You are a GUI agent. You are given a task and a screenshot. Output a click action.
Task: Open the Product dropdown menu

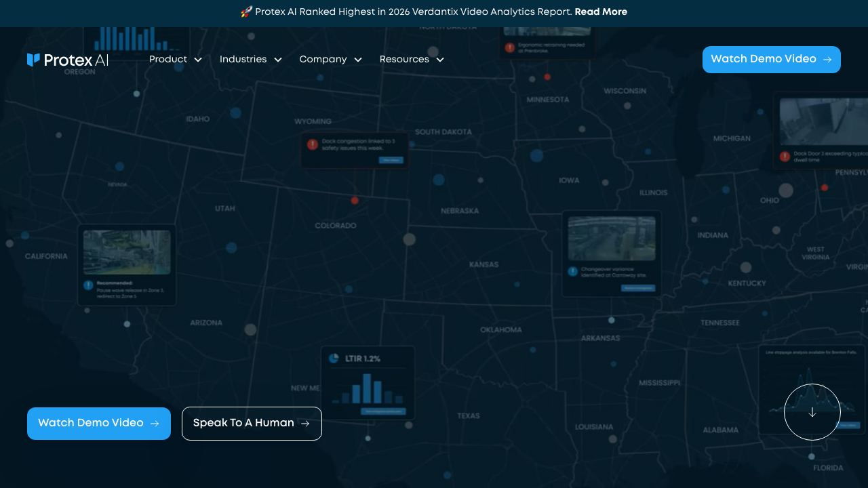176,60
